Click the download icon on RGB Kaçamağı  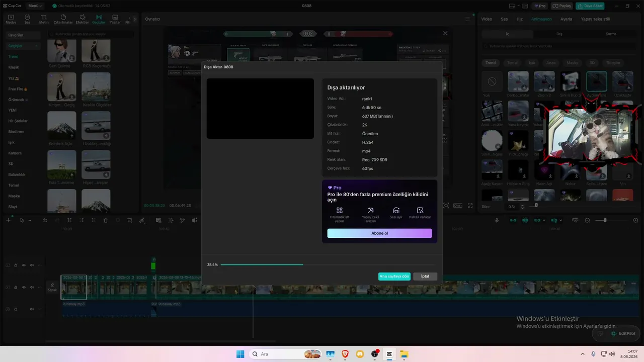[x=106, y=58]
